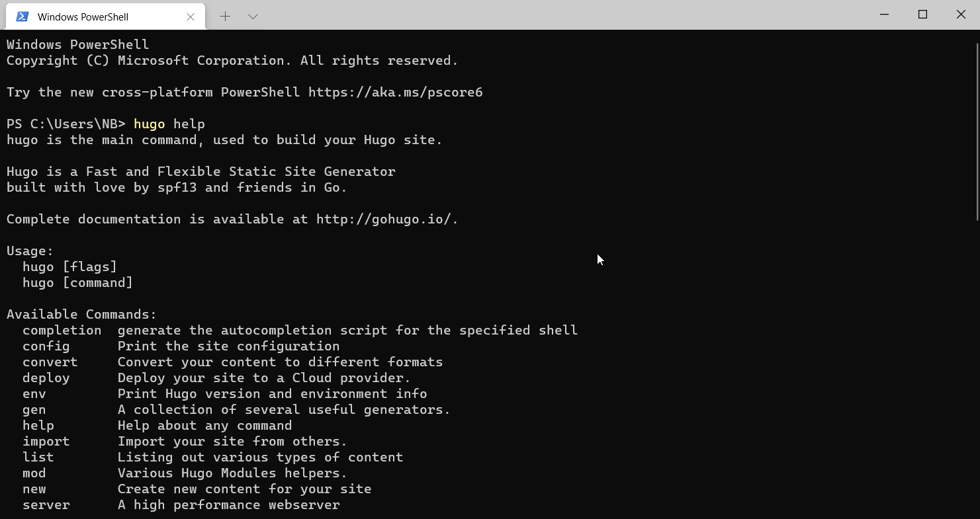Screen dimensions: 980x519
Task: Click the 'config' command name
Action: click(x=46, y=346)
